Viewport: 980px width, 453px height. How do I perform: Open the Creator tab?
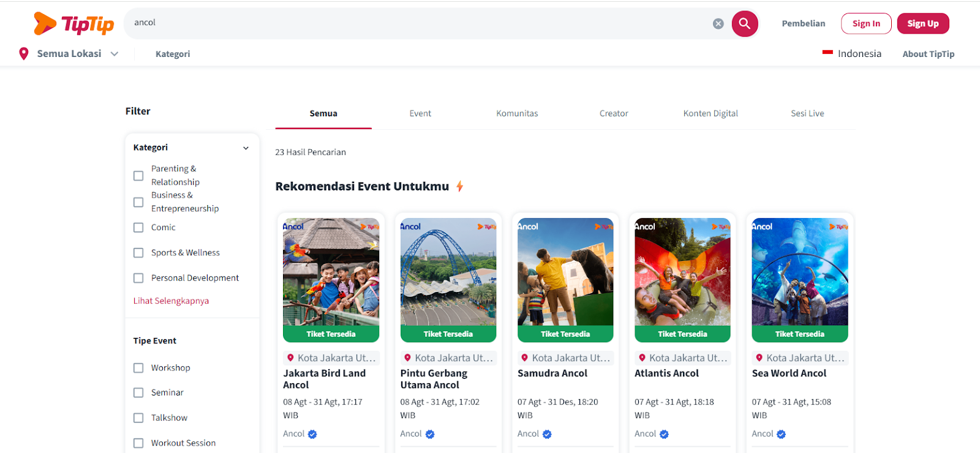tap(614, 113)
